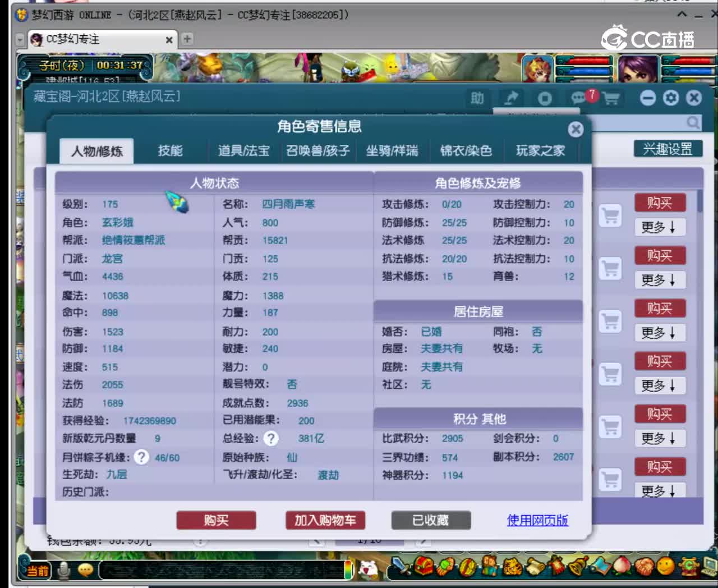Click the scroll icon in bottom bar
Screen dimensions: 718x588
pyautogui.click(x=535, y=567)
